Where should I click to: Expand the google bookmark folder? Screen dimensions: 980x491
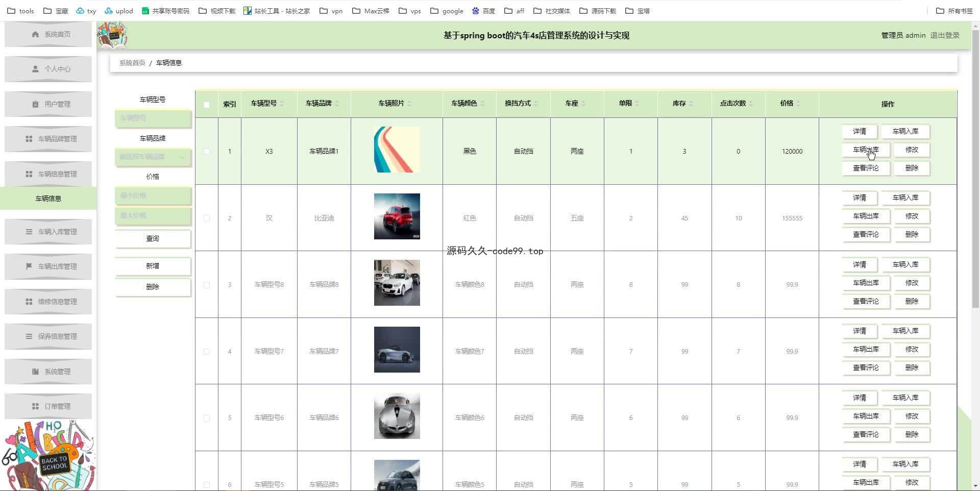pyautogui.click(x=447, y=11)
